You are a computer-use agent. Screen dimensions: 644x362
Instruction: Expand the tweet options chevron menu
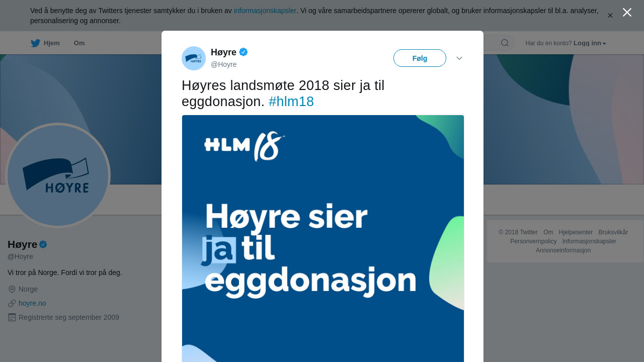459,58
